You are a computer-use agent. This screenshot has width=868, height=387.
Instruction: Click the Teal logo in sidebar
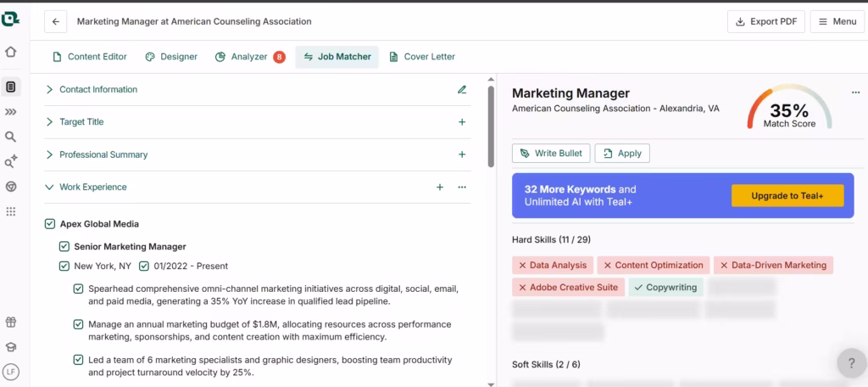click(10, 20)
